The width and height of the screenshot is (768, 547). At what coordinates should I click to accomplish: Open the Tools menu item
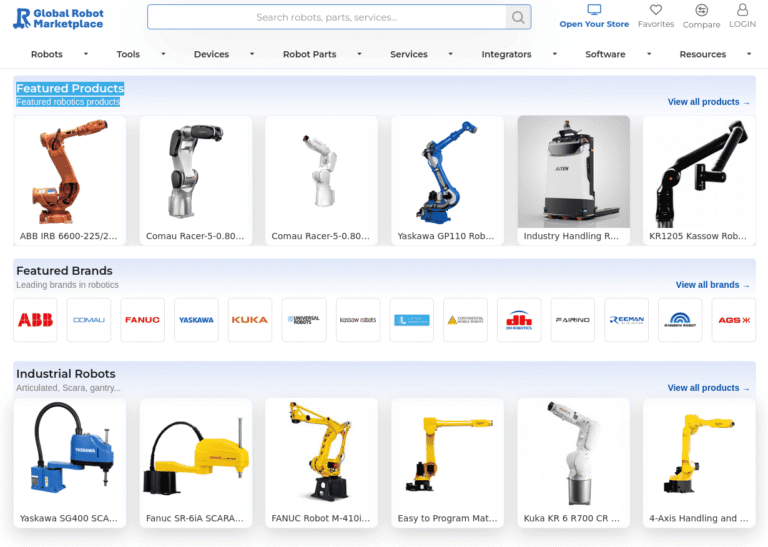click(x=128, y=54)
